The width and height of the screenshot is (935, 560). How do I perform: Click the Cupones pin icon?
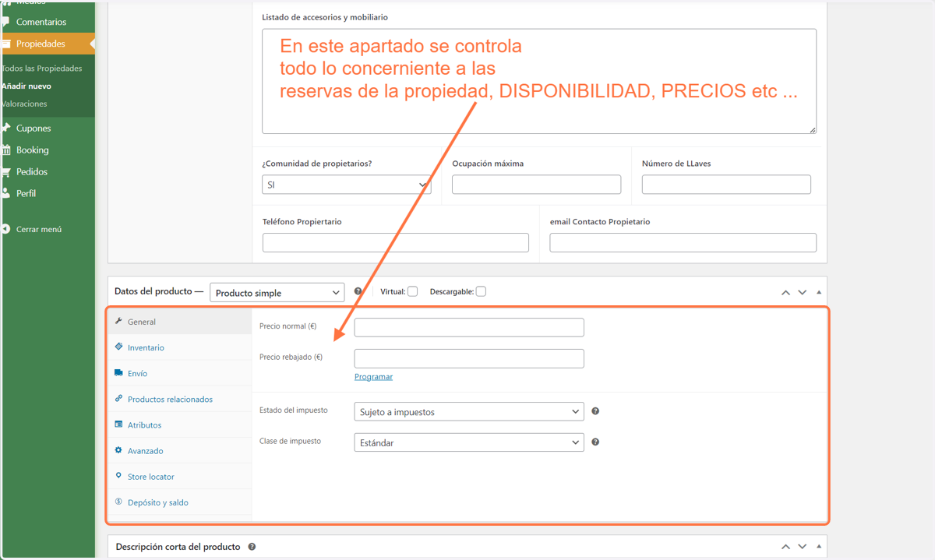point(5,128)
